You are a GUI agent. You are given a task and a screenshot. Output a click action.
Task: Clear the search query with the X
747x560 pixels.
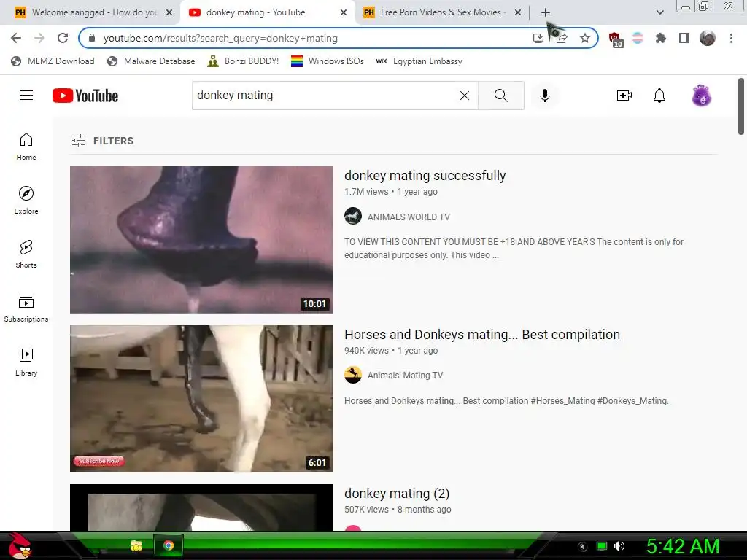465,96
